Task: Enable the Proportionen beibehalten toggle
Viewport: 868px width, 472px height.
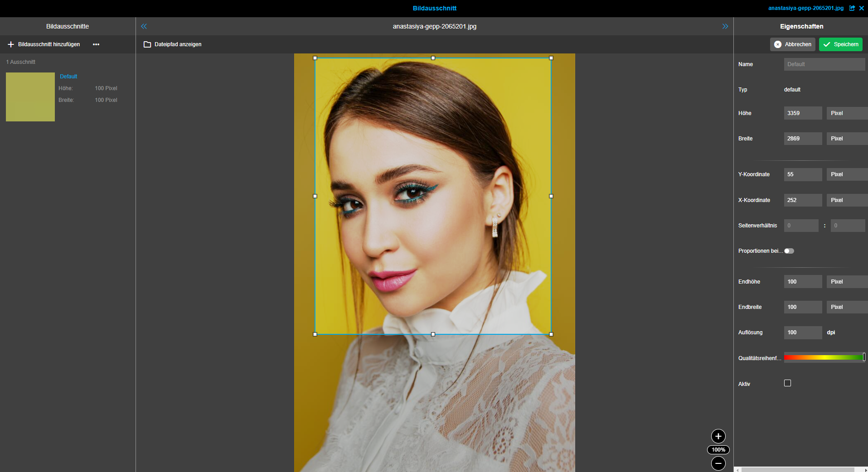Action: [789, 250]
